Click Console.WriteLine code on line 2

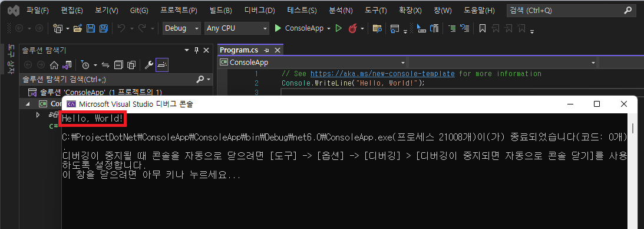point(353,83)
